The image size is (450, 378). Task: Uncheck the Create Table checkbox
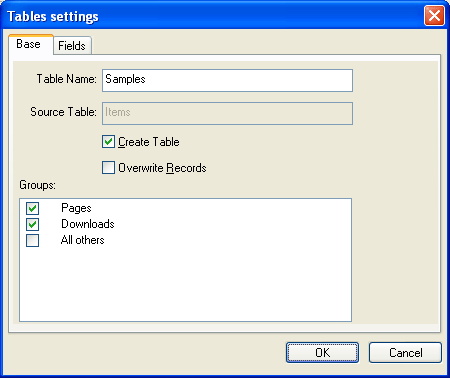[108, 142]
